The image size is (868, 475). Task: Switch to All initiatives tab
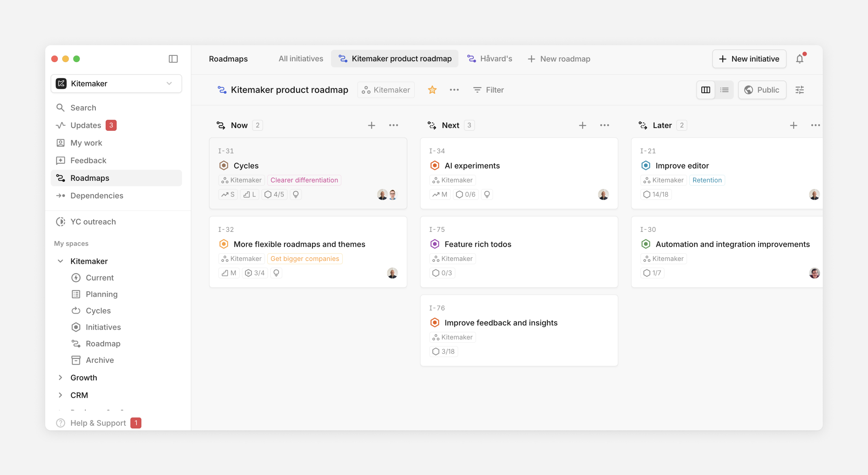click(x=301, y=59)
